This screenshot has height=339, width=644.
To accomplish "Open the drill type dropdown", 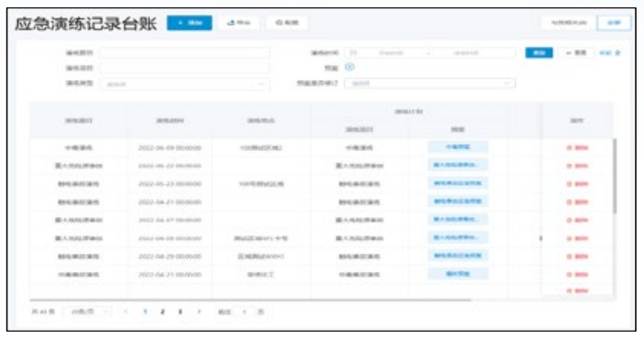I will point(184,83).
